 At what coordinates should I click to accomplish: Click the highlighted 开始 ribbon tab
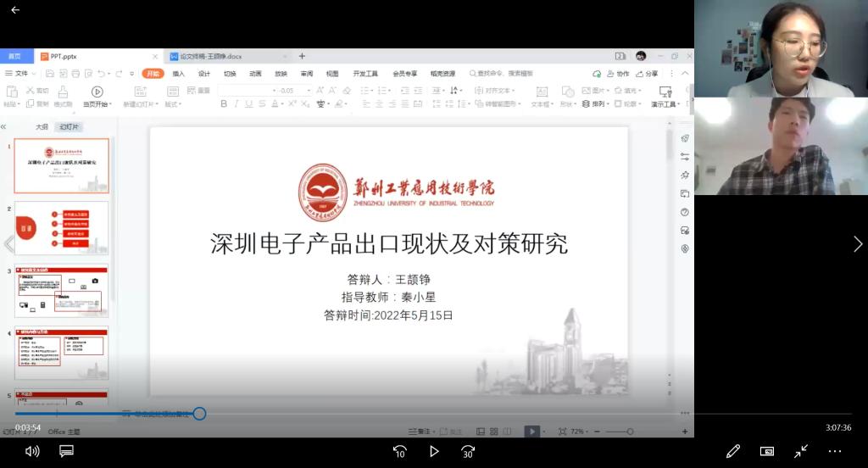click(x=153, y=74)
